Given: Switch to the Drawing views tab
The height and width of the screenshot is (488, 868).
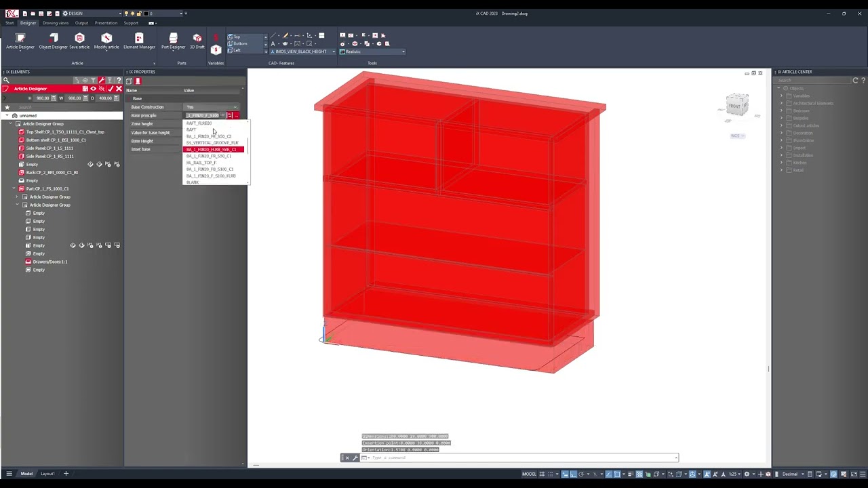Looking at the screenshot, I should coord(56,23).
